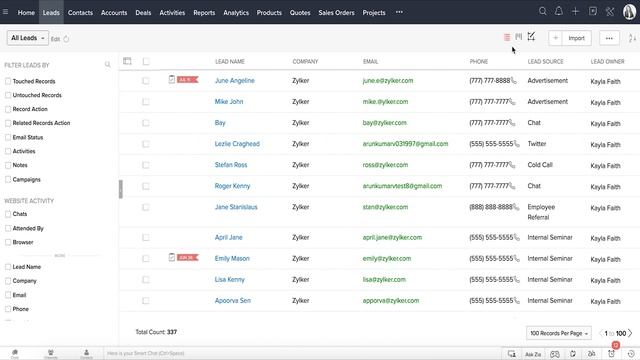Open the hamburger menu in the top bar
The width and height of the screenshot is (640, 360).
[5, 12]
